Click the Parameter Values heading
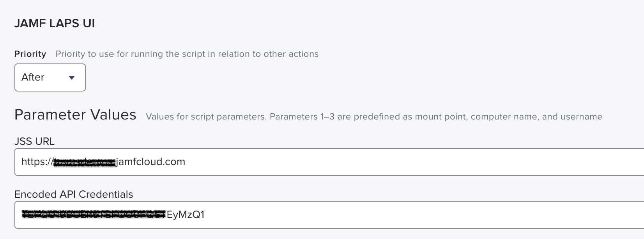 (x=75, y=115)
